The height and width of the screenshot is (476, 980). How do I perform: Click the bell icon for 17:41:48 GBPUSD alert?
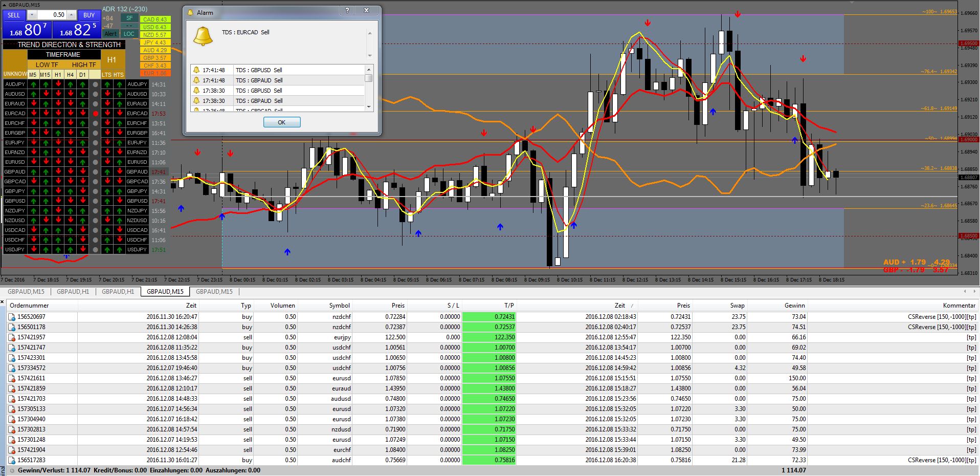196,70
